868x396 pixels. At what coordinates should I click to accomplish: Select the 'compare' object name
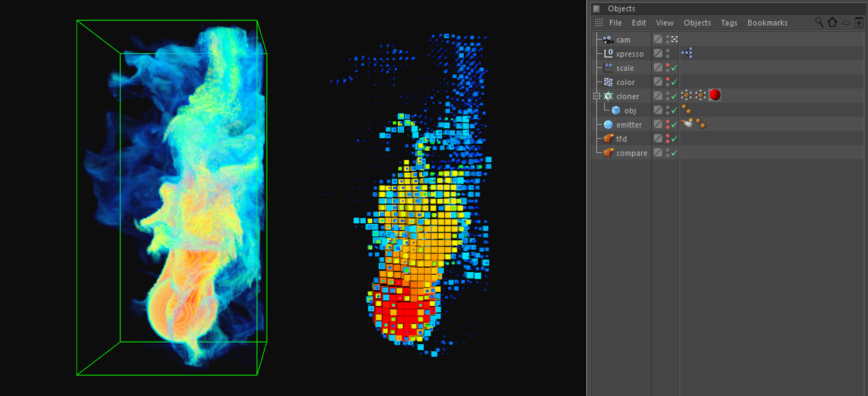(x=632, y=153)
